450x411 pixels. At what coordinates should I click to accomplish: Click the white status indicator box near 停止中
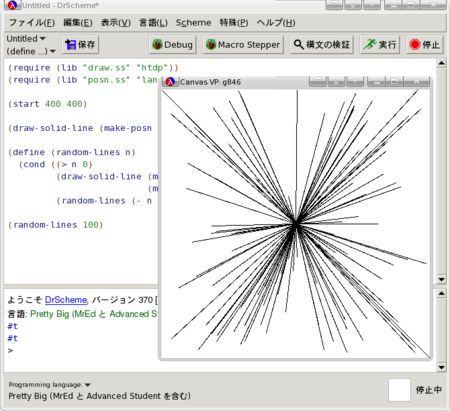pyautogui.click(x=399, y=390)
